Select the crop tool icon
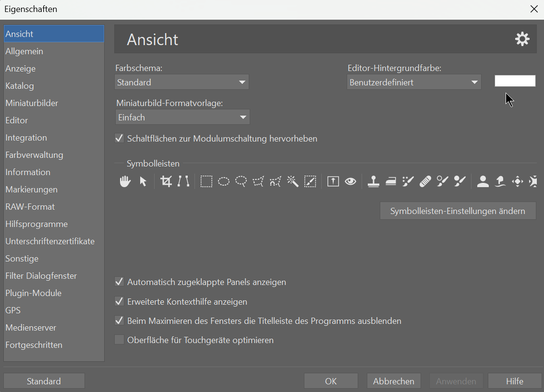The height and width of the screenshot is (392, 544). (166, 181)
